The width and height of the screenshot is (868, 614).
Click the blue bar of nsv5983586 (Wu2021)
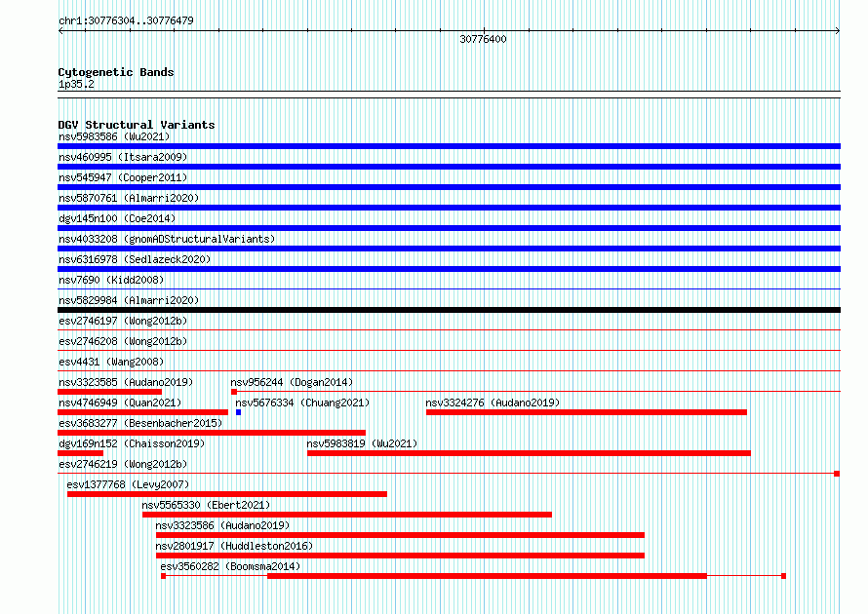coord(449,146)
